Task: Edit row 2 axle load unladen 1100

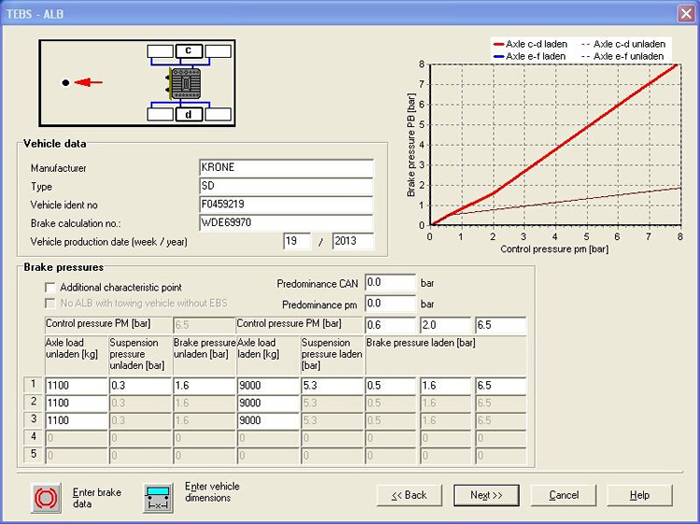Action: tap(76, 403)
